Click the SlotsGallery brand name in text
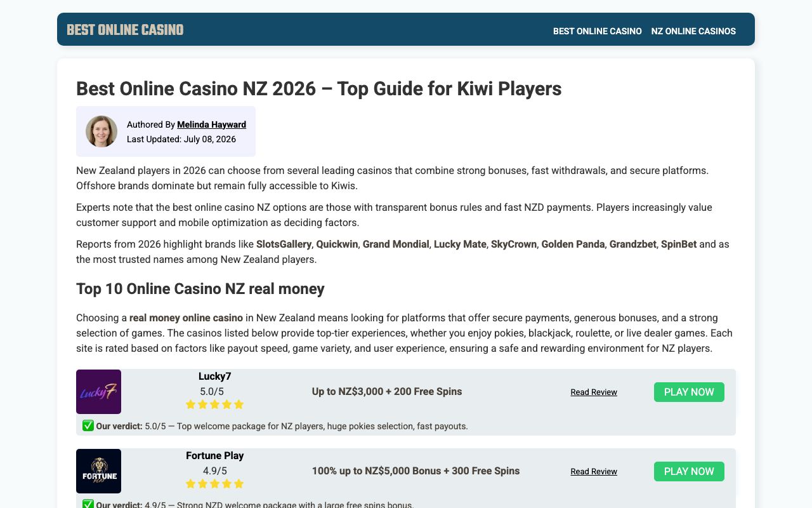This screenshot has height=508, width=812. 284,244
